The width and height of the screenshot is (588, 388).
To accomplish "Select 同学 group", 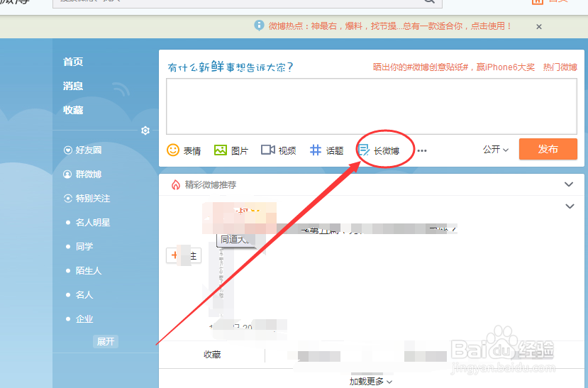I will click(x=84, y=246).
